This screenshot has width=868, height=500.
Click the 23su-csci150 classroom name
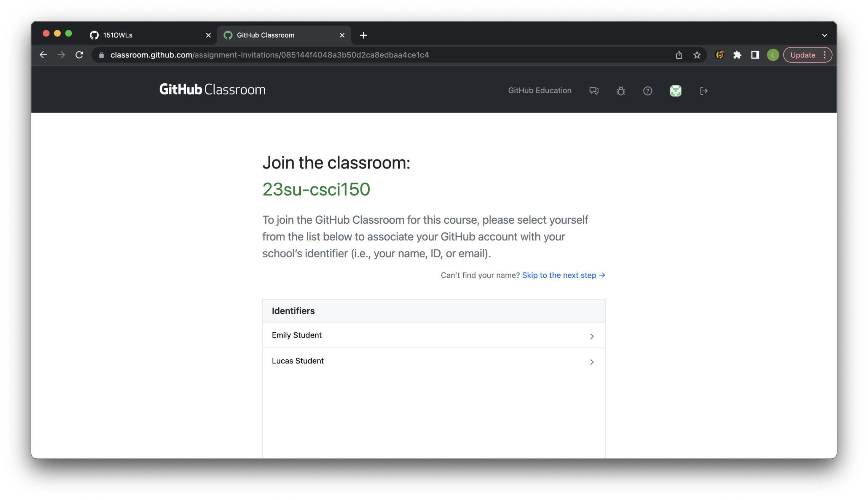[316, 189]
